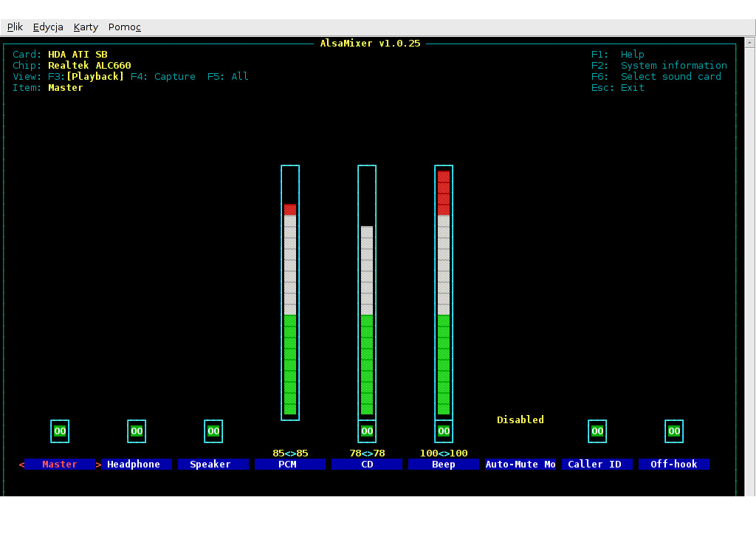Toggle the Master channel mute indicator
Image resolution: width=756 pixels, height=548 pixels.
pos(60,431)
